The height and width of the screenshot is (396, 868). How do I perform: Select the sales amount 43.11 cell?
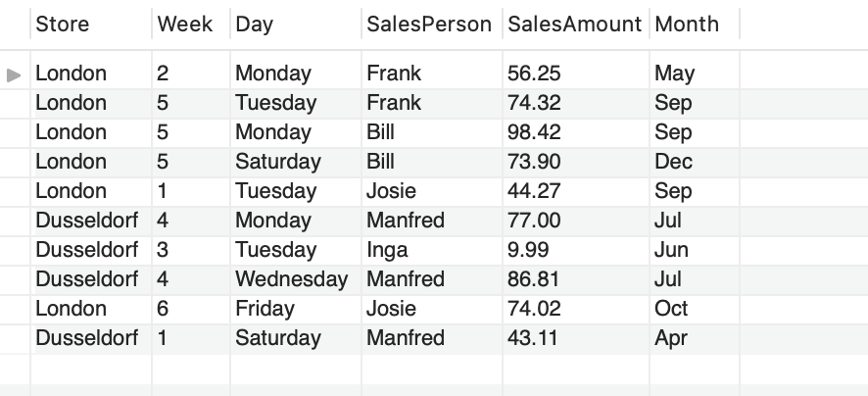pos(576,338)
